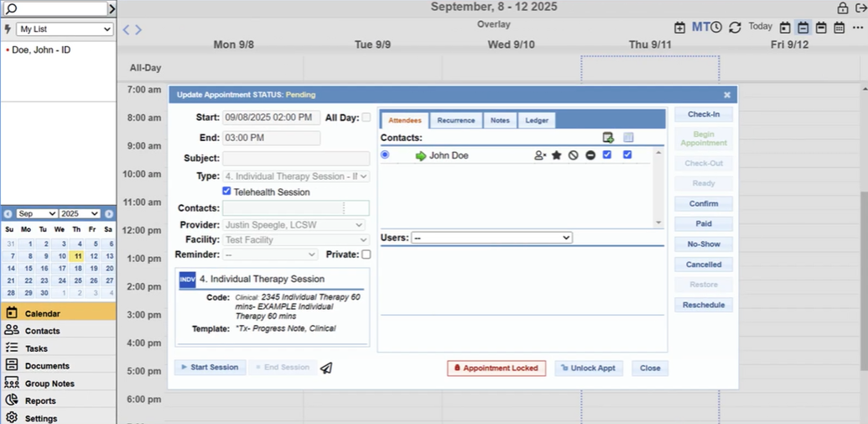Viewport: 868px width, 424px height.
Task: Open Calendar in the left sidebar
Action: tap(58, 313)
